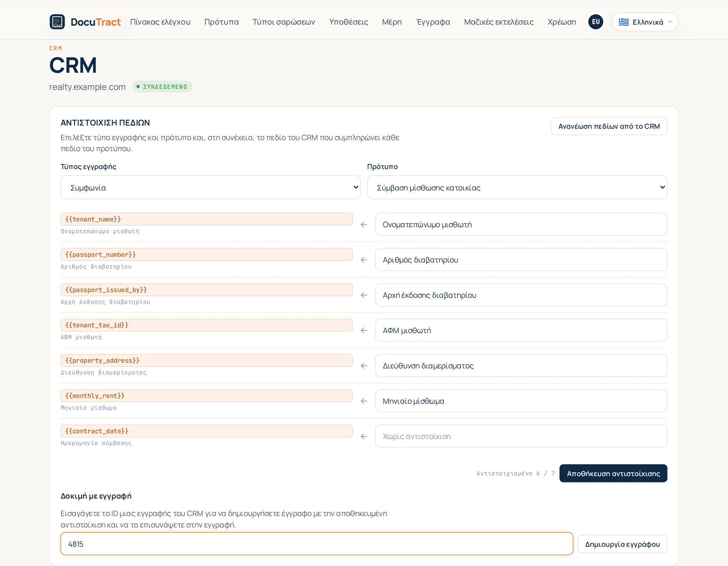Open Μαζικές εκτελέσεις in navigation

499,22
